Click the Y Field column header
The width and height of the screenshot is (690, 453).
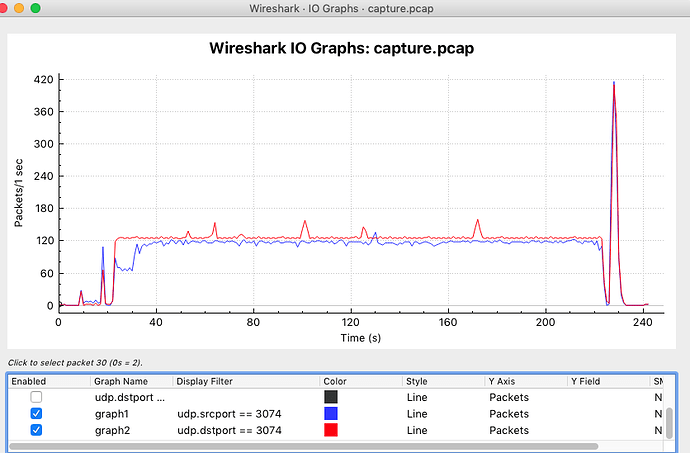pos(585,381)
